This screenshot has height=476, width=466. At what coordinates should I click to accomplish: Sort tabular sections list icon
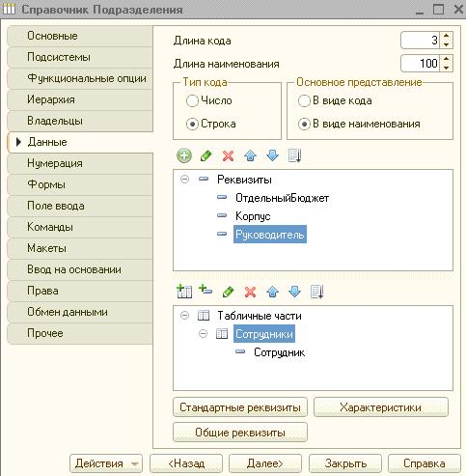point(316,292)
